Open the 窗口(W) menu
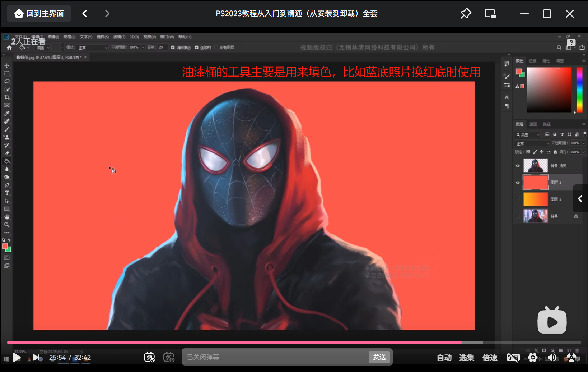The height and width of the screenshot is (372, 588). coord(167,37)
